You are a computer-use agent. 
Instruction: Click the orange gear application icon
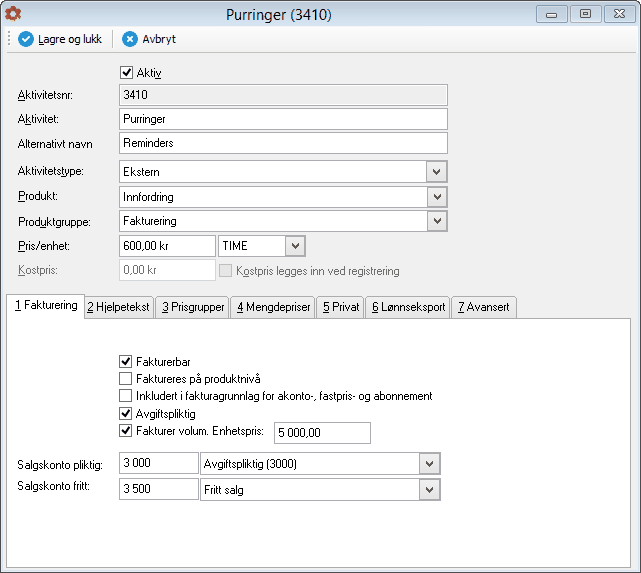(x=13, y=14)
